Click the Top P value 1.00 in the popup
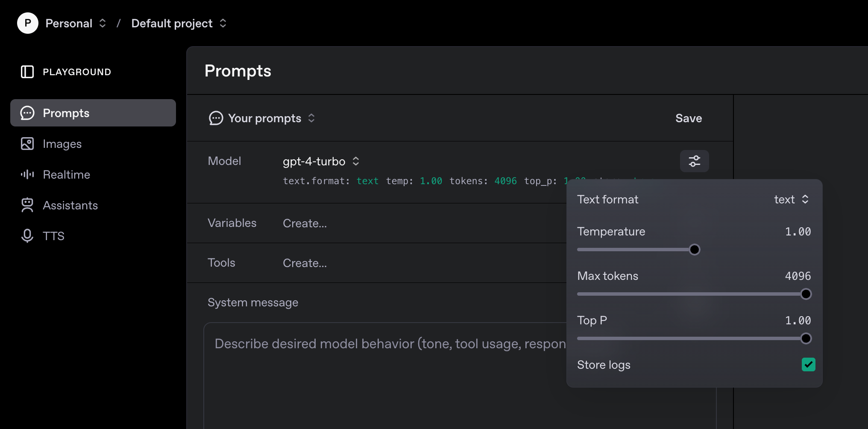This screenshot has width=868, height=429. [798, 320]
